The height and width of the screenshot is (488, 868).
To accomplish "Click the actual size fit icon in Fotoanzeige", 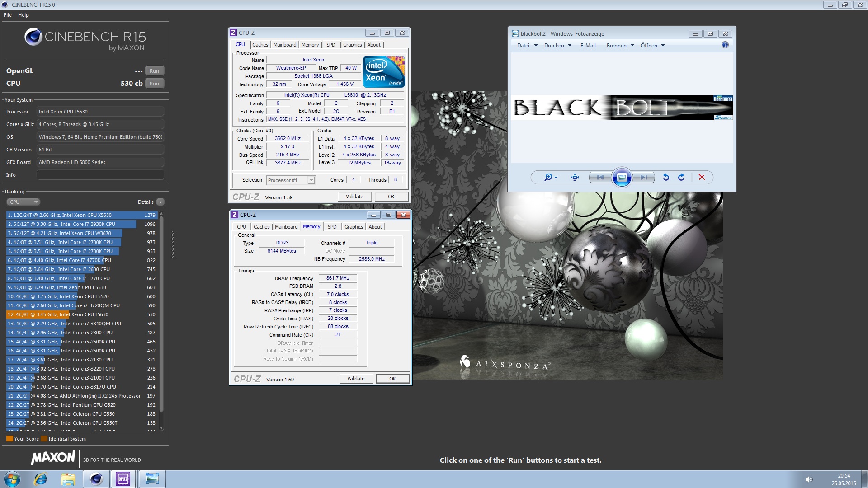I will [575, 178].
